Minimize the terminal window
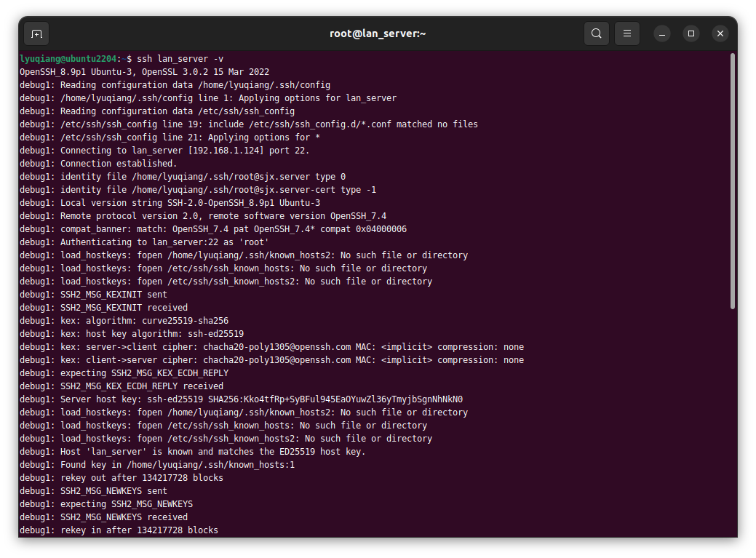This screenshot has width=756, height=558. 661,33
